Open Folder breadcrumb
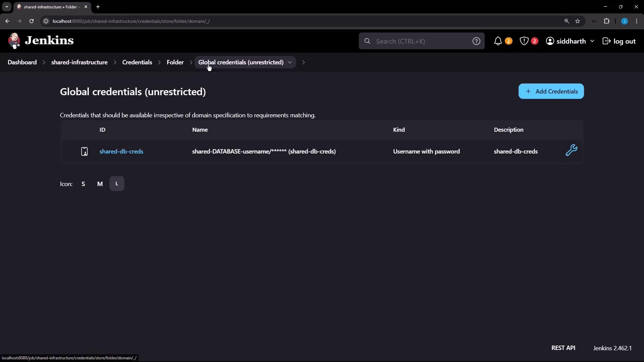Viewport: 644px width, 362px height. coord(175,62)
